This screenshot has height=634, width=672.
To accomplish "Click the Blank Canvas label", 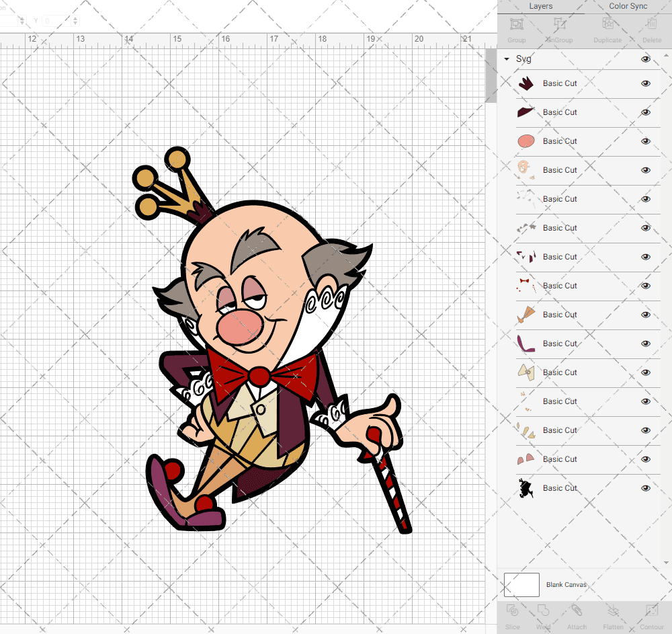I will tap(566, 585).
